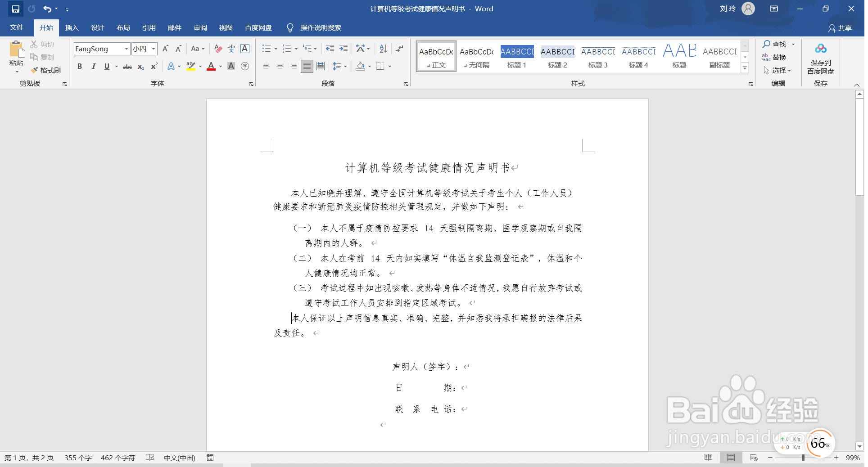Switch to web layout view
This screenshot has width=868, height=467.
(754, 458)
